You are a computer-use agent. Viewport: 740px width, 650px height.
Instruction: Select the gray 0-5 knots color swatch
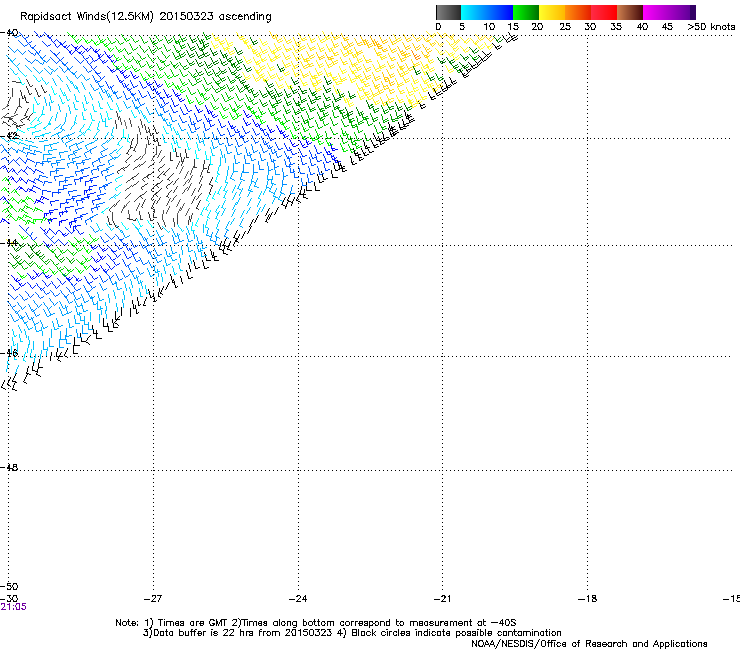[x=448, y=12]
